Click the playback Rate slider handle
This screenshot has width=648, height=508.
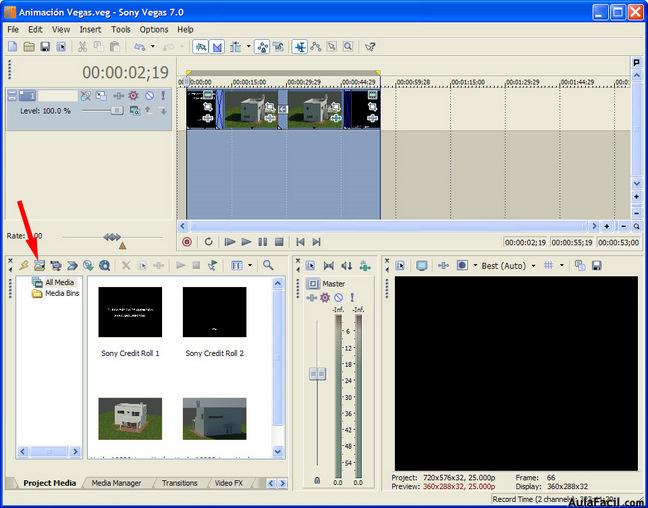pos(112,237)
